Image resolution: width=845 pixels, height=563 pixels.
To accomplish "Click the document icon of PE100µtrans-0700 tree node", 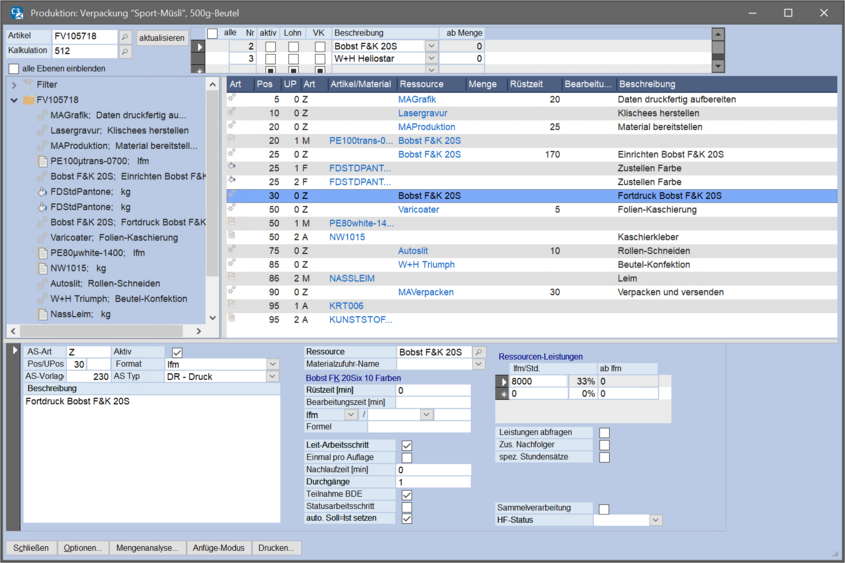I will (x=43, y=161).
